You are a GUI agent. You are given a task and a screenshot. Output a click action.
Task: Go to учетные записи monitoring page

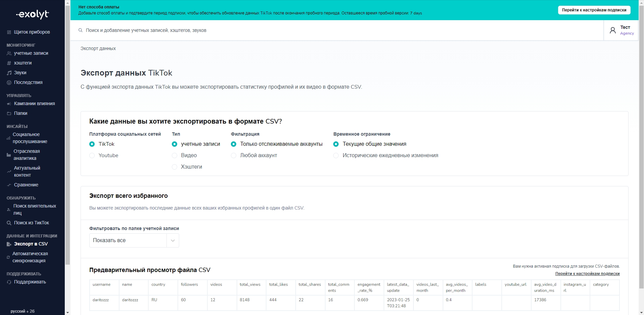point(31,53)
